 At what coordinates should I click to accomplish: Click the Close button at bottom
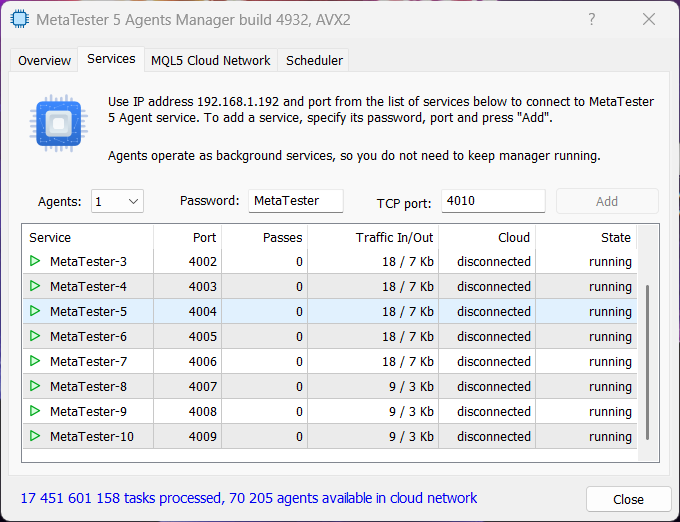(x=628, y=499)
